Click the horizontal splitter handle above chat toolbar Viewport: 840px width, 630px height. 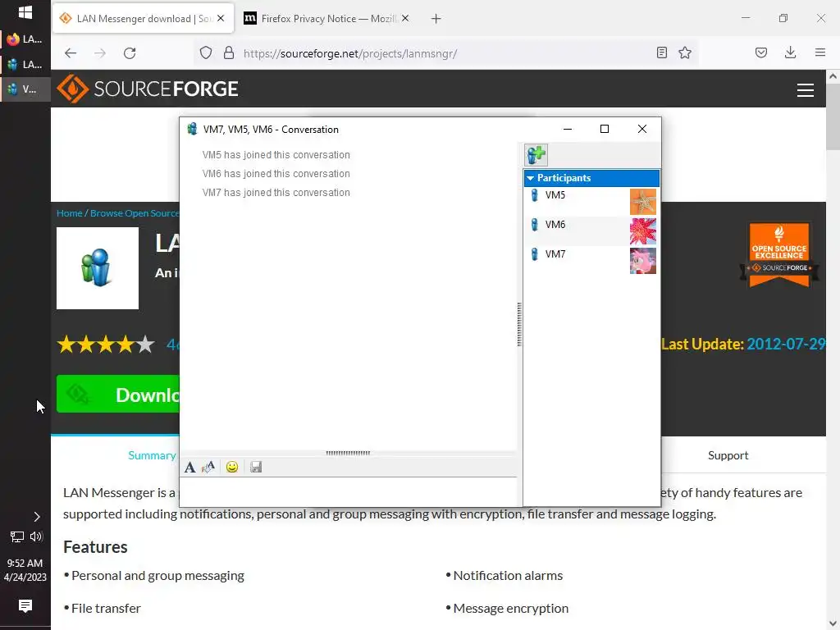pyautogui.click(x=348, y=453)
